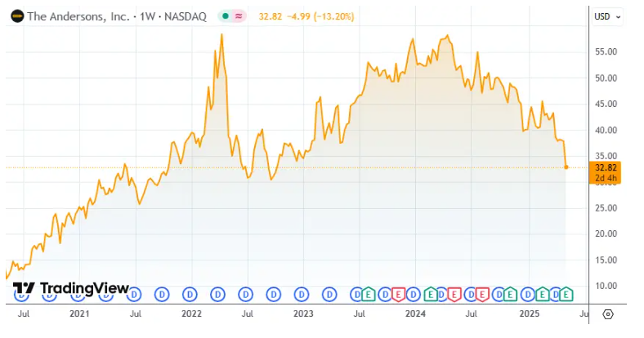Open the red earnings marker of May 2024
The width and height of the screenshot is (644, 338).
(x=454, y=295)
